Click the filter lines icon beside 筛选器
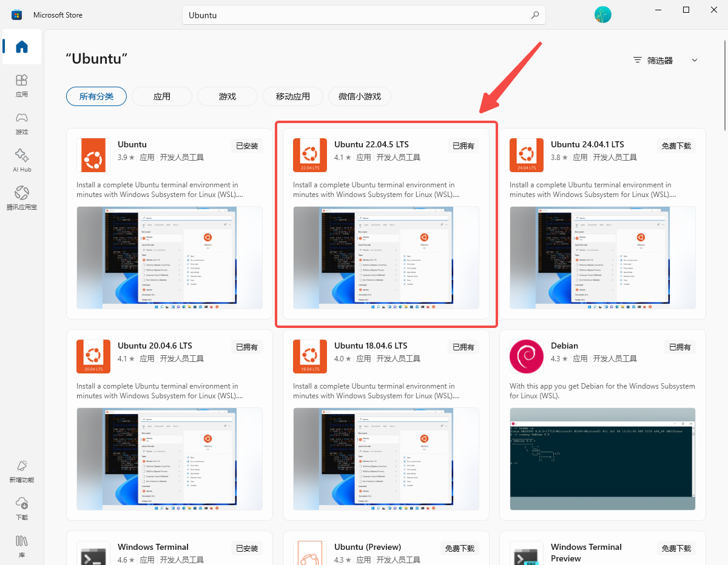Screen dimensions: 728x565 (637, 60)
